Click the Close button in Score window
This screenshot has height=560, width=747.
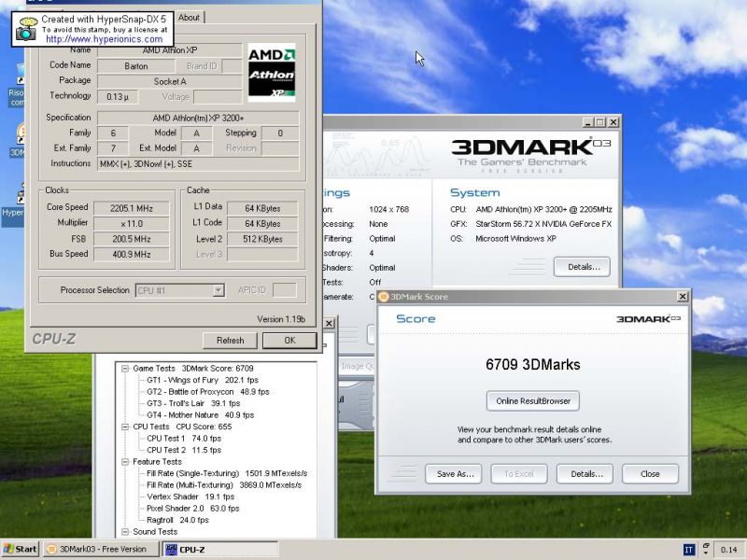pos(650,474)
